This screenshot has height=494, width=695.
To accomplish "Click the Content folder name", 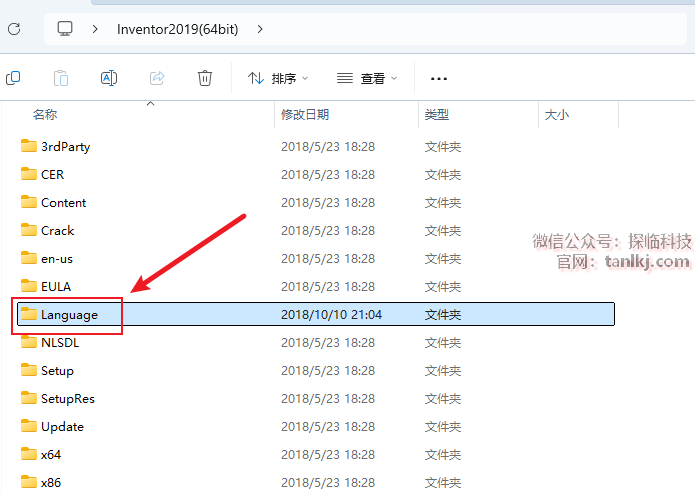I will [x=64, y=202].
